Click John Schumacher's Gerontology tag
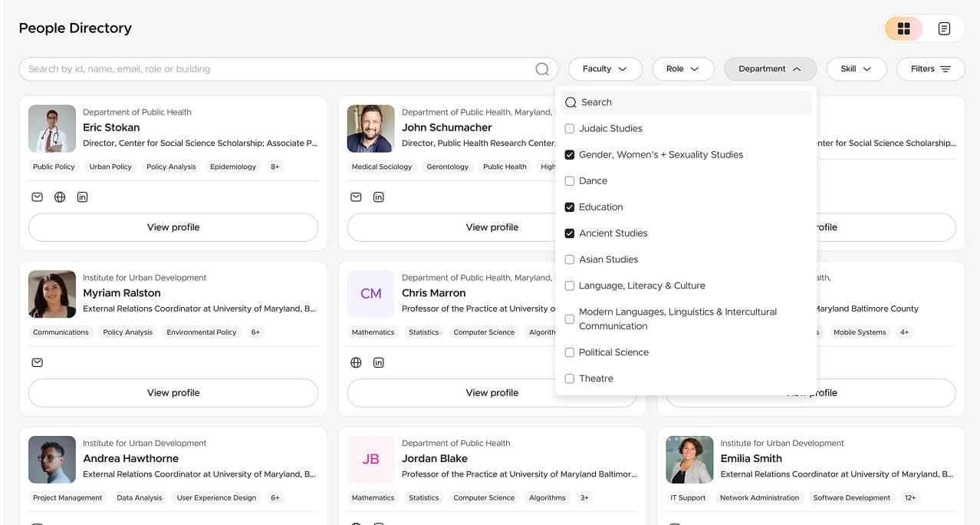This screenshot has width=980, height=525. point(448,167)
